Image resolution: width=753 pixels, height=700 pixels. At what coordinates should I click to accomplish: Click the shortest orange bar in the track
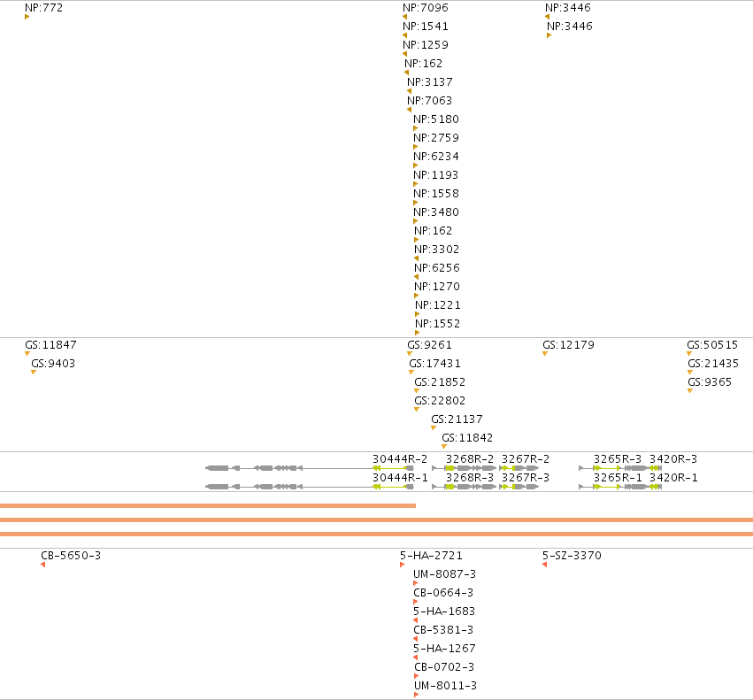coord(208,506)
